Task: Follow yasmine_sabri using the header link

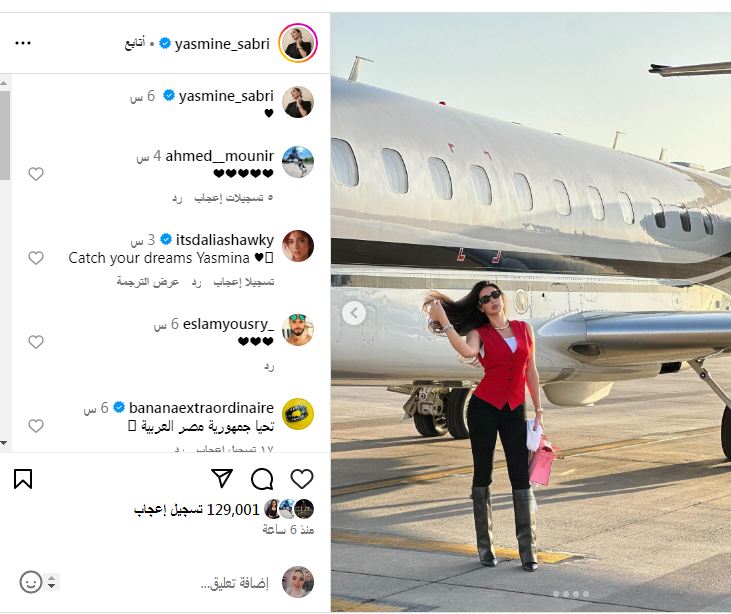Action: [x=134, y=43]
